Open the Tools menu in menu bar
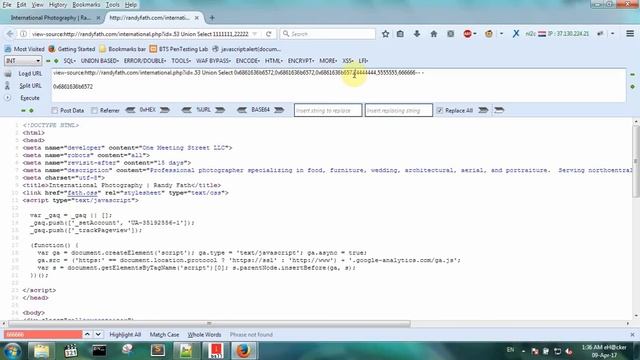Screen dimensions: 640x360 pyautogui.click(x=112, y=5)
